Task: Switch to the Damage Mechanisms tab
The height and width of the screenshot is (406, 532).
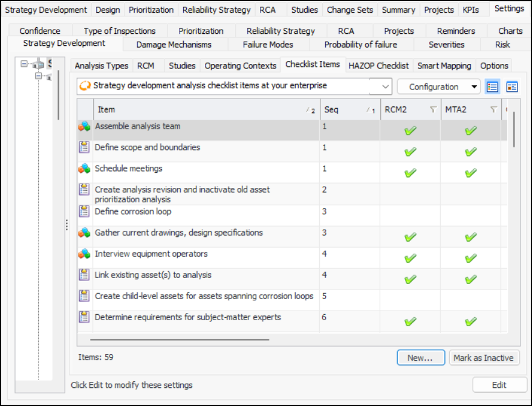Action: pos(174,45)
